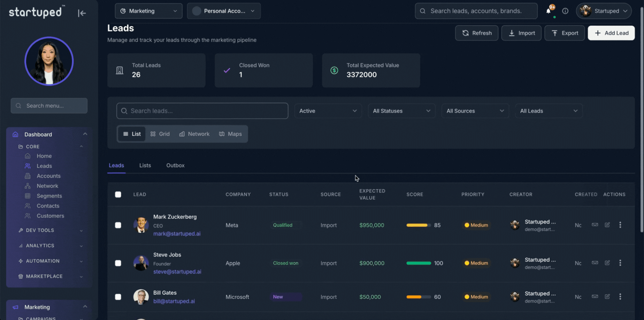Open the All Statuses dropdown
Viewport: 644px width, 320px height.
tap(402, 111)
